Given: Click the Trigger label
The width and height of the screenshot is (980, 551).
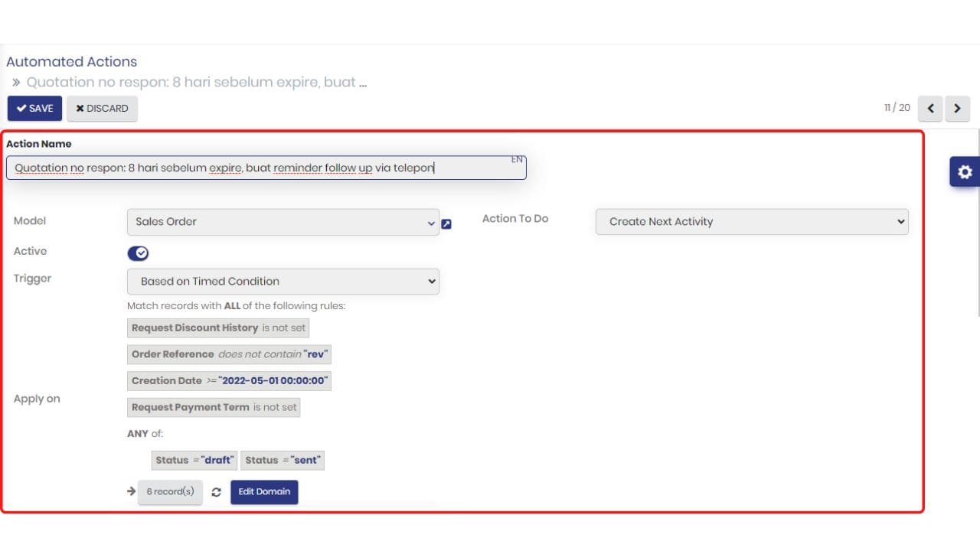Looking at the screenshot, I should (32, 279).
